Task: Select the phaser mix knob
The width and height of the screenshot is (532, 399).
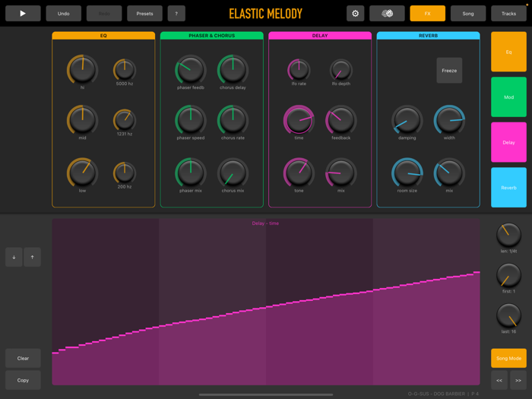Action: [191, 173]
